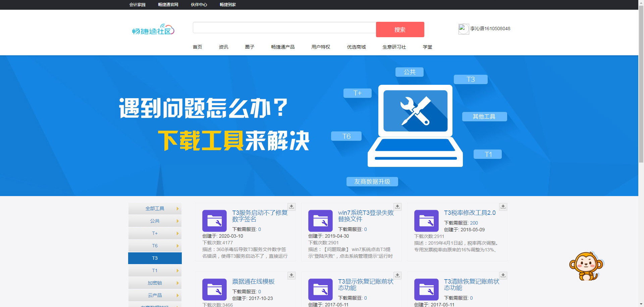This screenshot has width=644, height=307.
Task: Open the 李沁语1610508048 username link
Action: click(490, 29)
